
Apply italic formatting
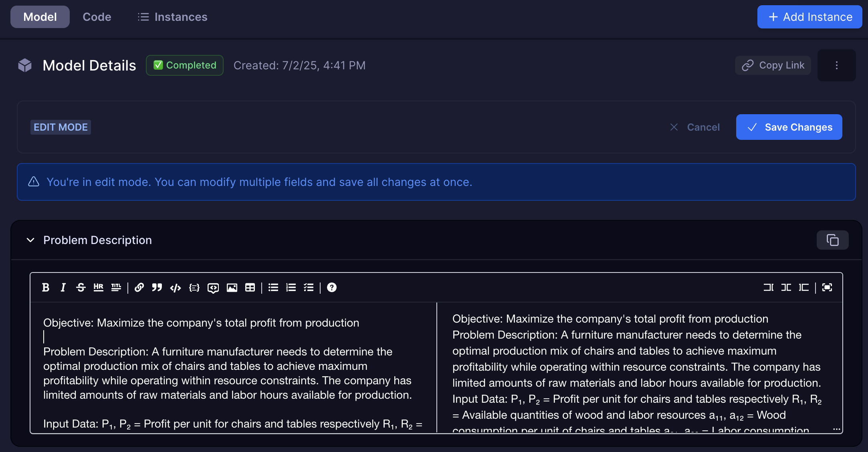pyautogui.click(x=63, y=287)
